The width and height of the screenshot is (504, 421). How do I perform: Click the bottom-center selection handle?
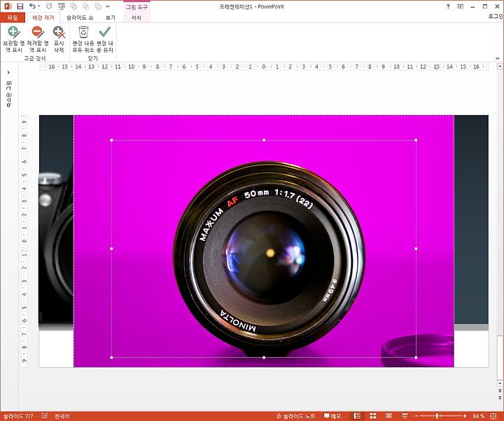(264, 357)
